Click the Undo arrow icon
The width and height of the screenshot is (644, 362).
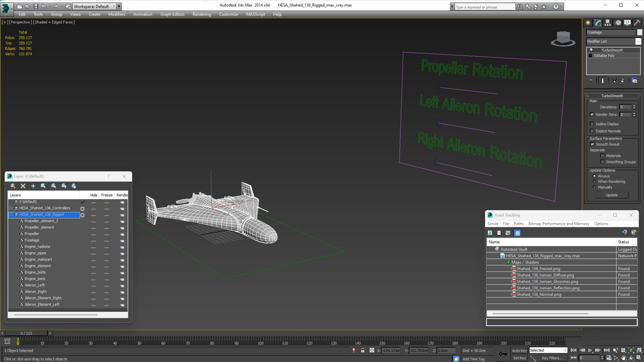click(x=44, y=6)
